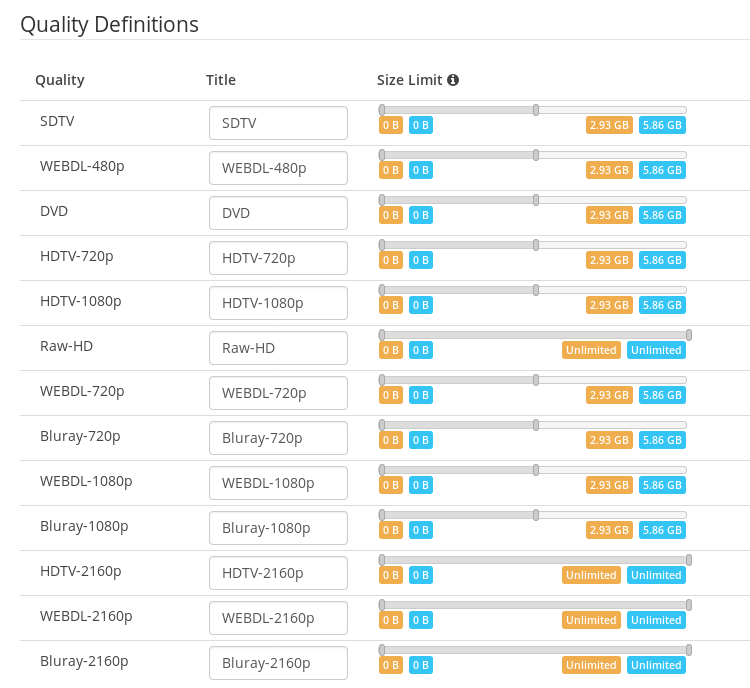Click the WEBDL-480p blue 0 B label
The width and height of the screenshot is (750, 688).
tap(421, 170)
